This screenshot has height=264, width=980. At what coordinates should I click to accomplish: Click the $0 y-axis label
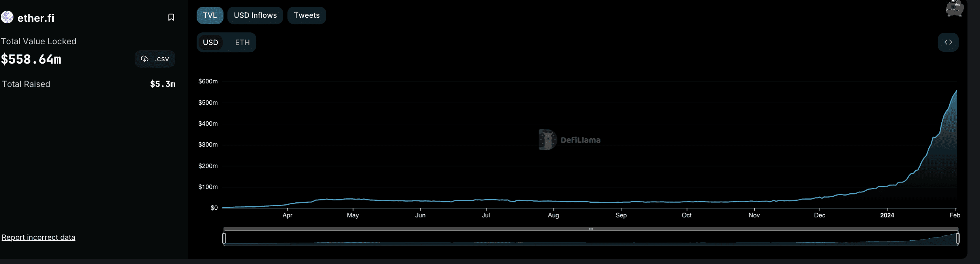(214, 208)
